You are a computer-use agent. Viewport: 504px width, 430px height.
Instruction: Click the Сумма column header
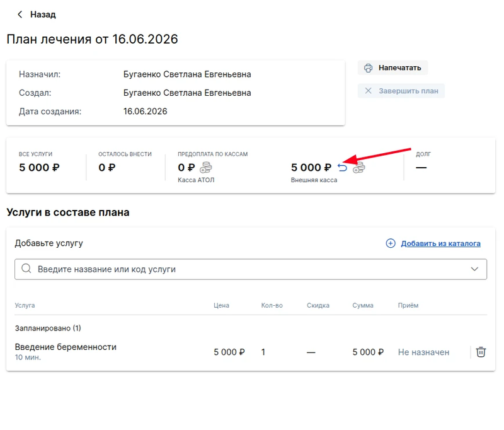(363, 305)
